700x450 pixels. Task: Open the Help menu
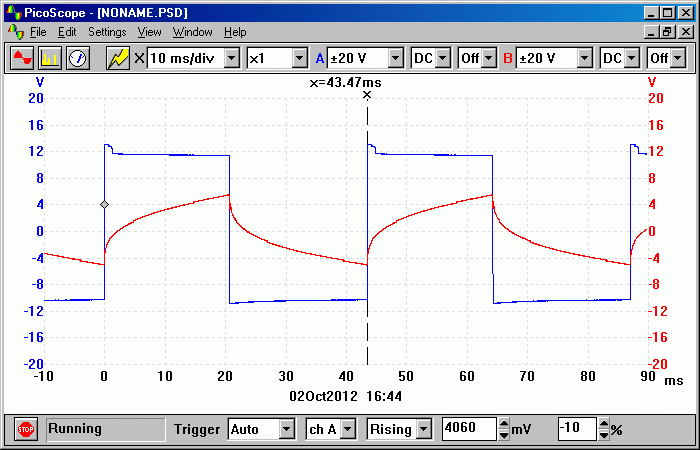coord(235,32)
